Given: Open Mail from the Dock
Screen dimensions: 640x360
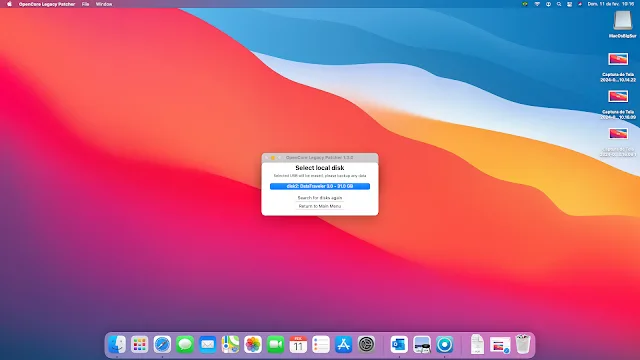Looking at the screenshot, I should coord(208,344).
